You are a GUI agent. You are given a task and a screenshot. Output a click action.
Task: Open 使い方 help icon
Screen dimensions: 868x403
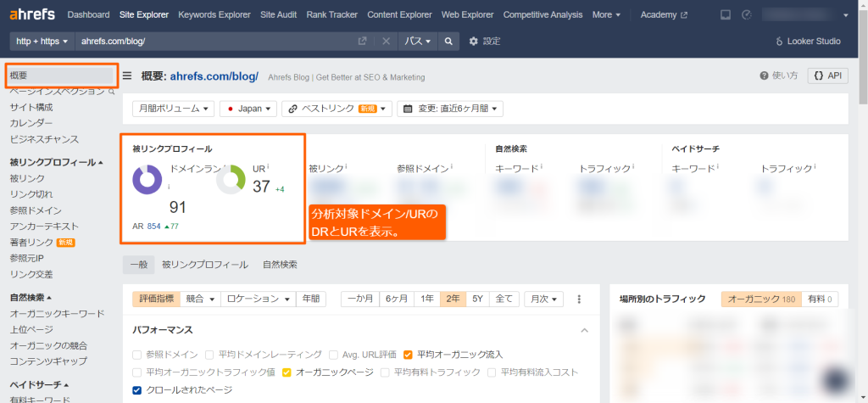779,76
